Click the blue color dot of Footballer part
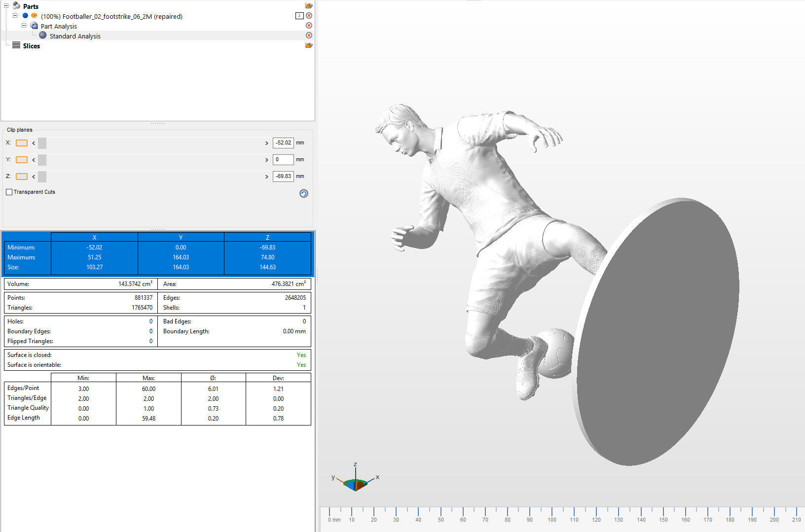 pos(25,16)
